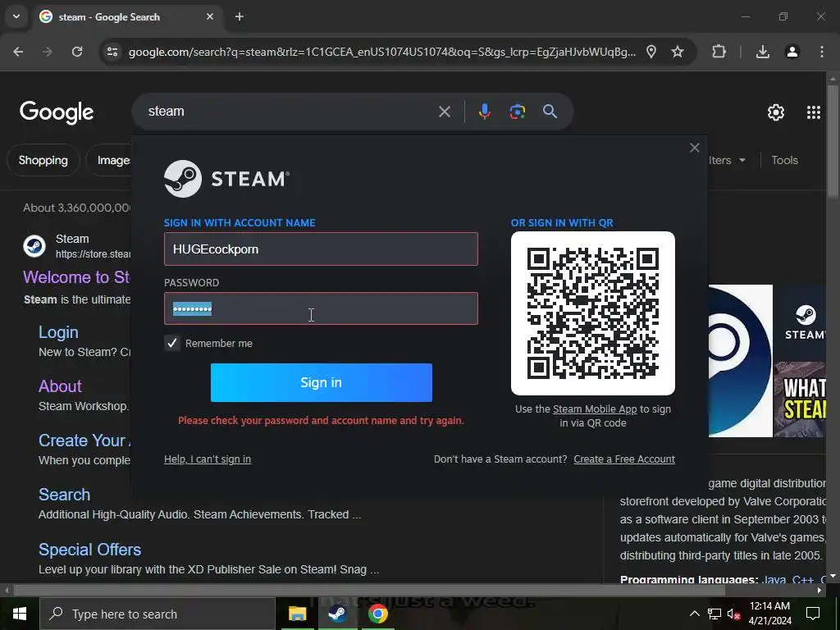This screenshot has width=840, height=630.
Task: Click the magnifier search icon in Google
Action: tap(550, 112)
